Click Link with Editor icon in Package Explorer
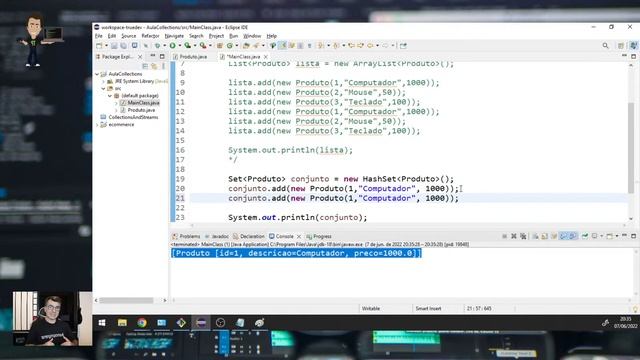640x360 pixels. [154, 66]
